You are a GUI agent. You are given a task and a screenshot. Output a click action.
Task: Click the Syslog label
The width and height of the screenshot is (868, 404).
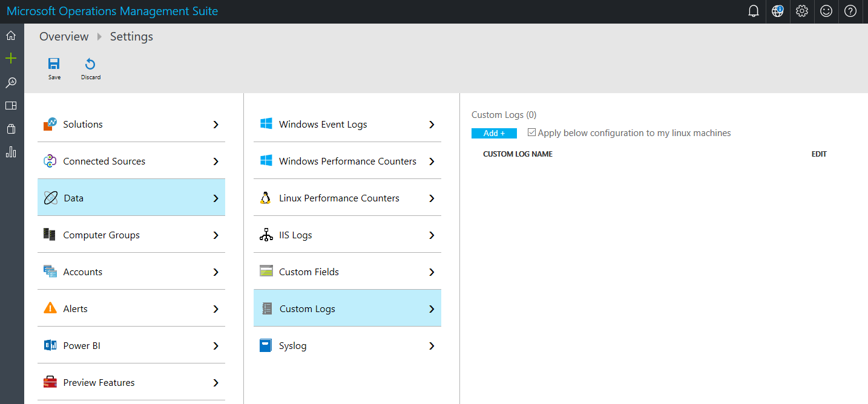click(292, 346)
